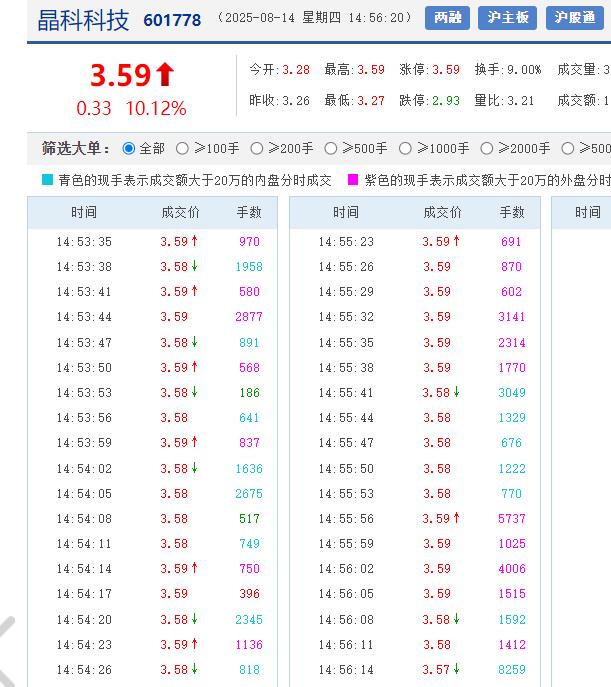Select the ≥100手 filter radio
The height and width of the screenshot is (687, 611).
(x=182, y=149)
